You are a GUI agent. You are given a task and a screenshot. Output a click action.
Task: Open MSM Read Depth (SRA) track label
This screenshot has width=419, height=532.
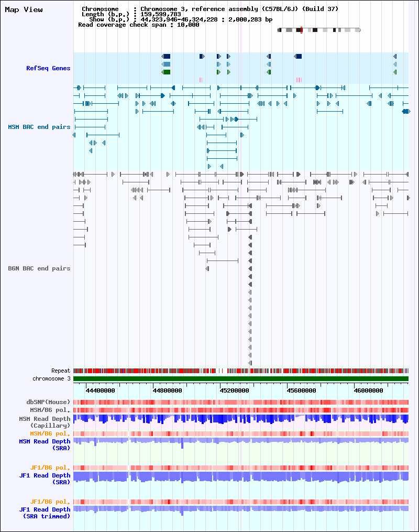[45, 444]
